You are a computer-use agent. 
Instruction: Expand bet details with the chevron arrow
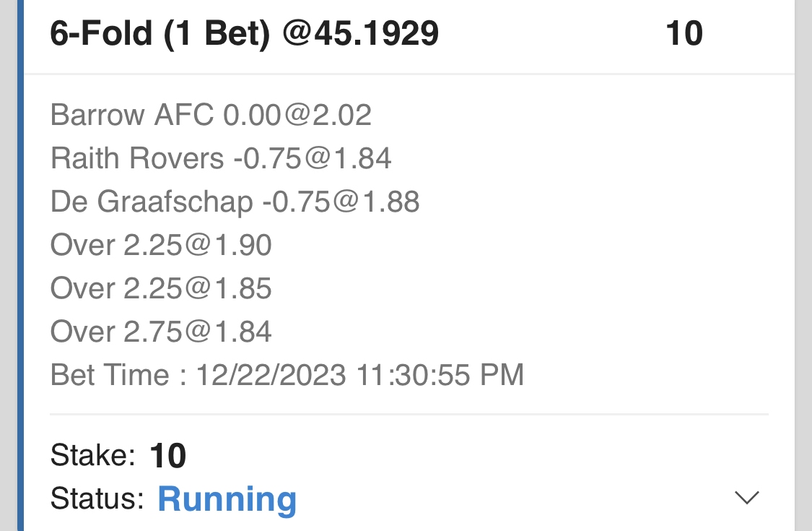tap(746, 497)
